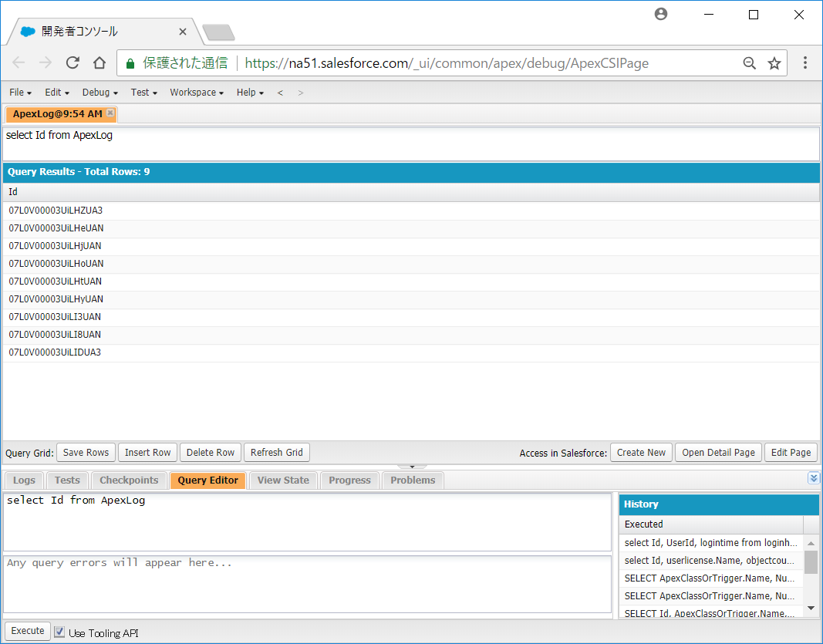Click the History scrollbar thumb
This screenshot has height=644, width=823.
click(811, 562)
